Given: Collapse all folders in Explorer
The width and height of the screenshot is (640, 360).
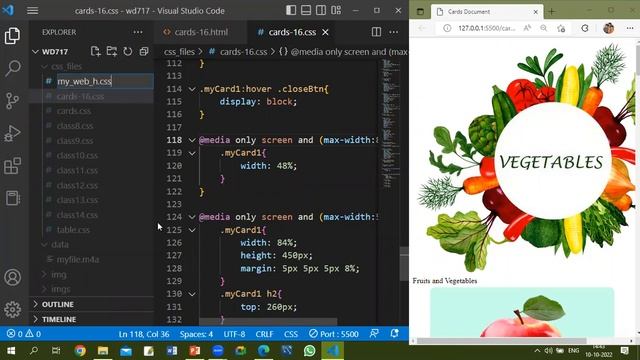Looking at the screenshot, I should click(144, 51).
